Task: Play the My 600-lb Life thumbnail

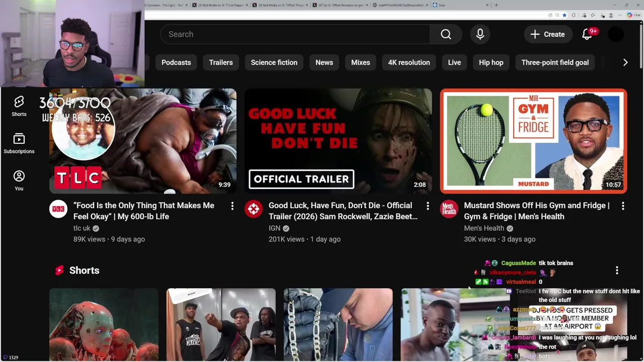Action: point(143,141)
